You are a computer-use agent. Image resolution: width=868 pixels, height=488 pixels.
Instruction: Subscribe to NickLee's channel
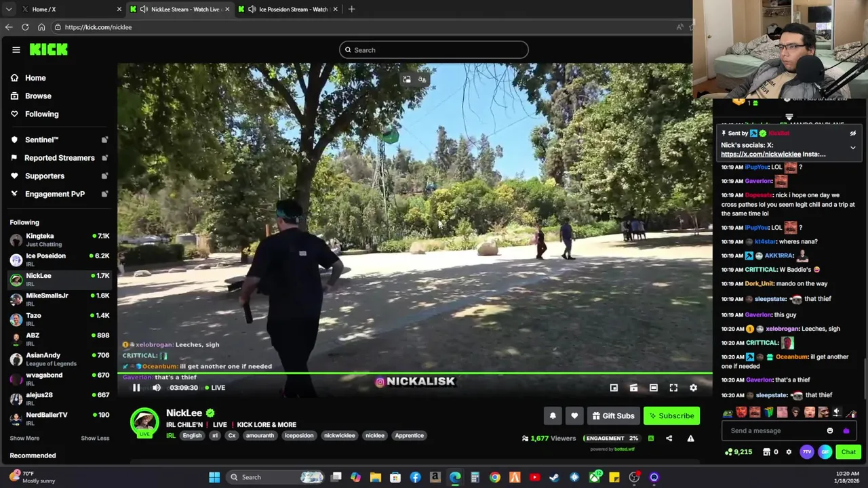[671, 415]
